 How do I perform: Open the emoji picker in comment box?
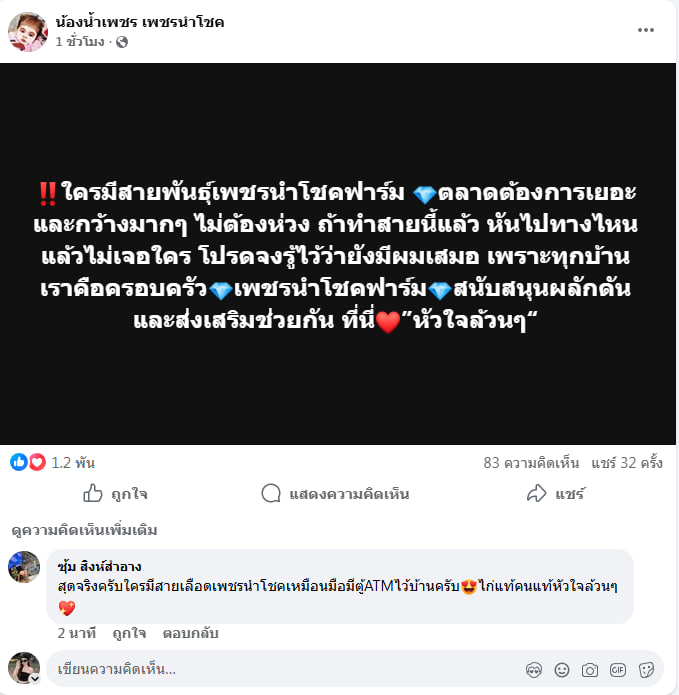(x=562, y=670)
